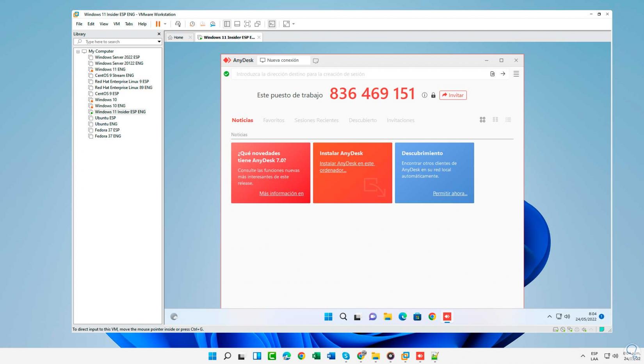Select Windows Server 2022 ESP in Library
Viewport: 644px width, 364px height.
click(117, 57)
